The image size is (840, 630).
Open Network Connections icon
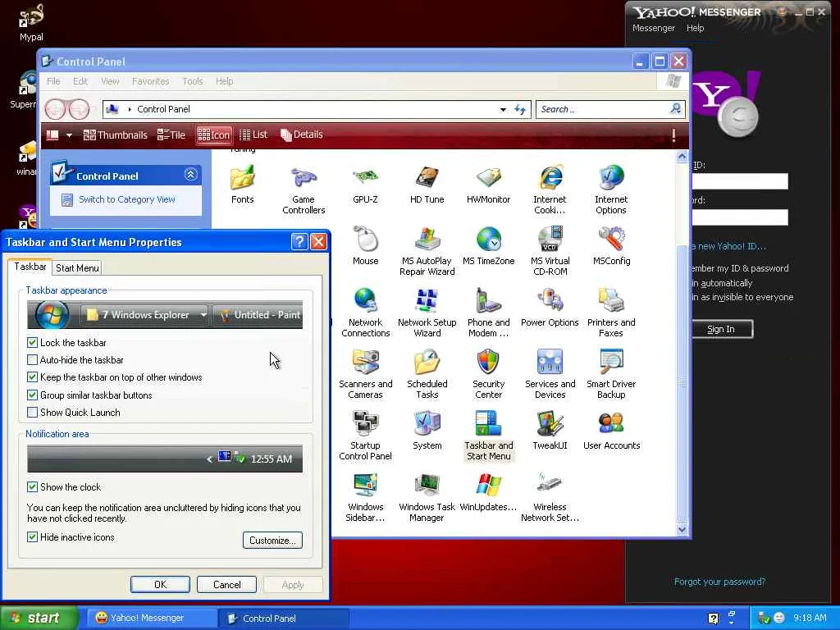(365, 313)
